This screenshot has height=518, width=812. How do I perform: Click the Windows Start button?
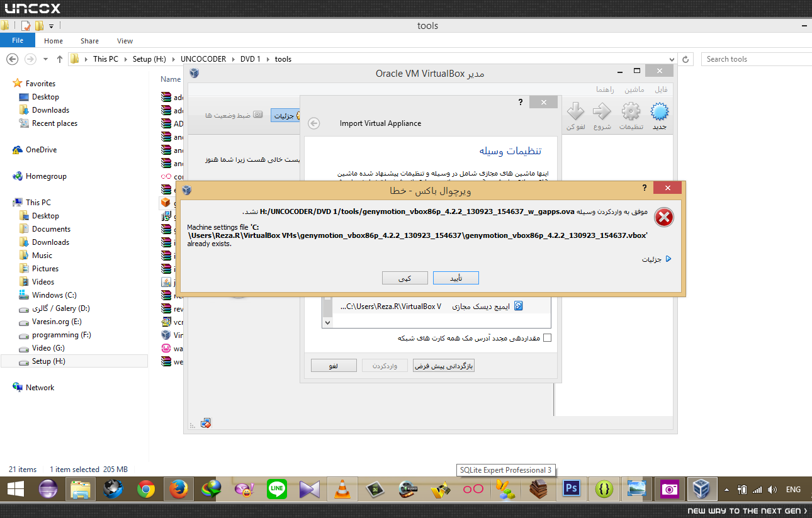point(15,488)
